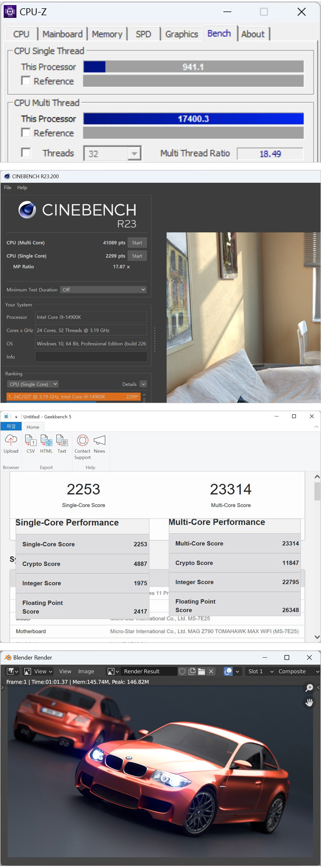Open the Composite layer dropdown in Blender
The width and height of the screenshot is (321, 868).
tap(299, 671)
